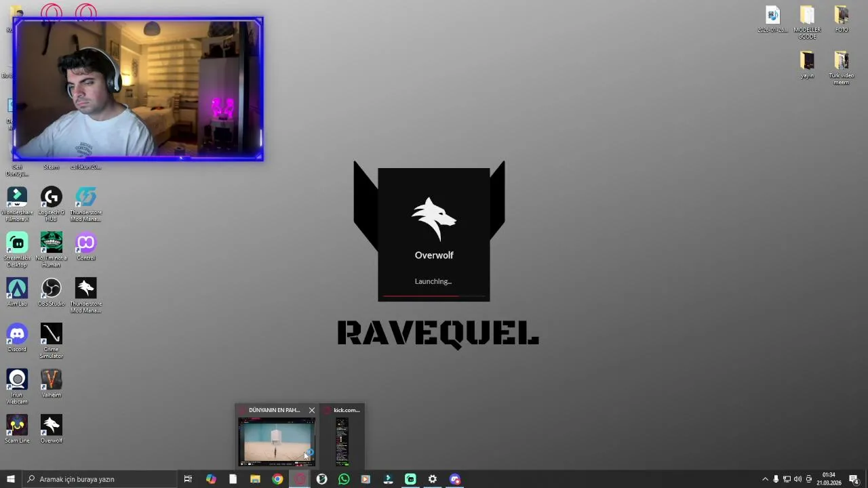Open Streamlabs Desktop shortcut on desktop

(x=17, y=249)
